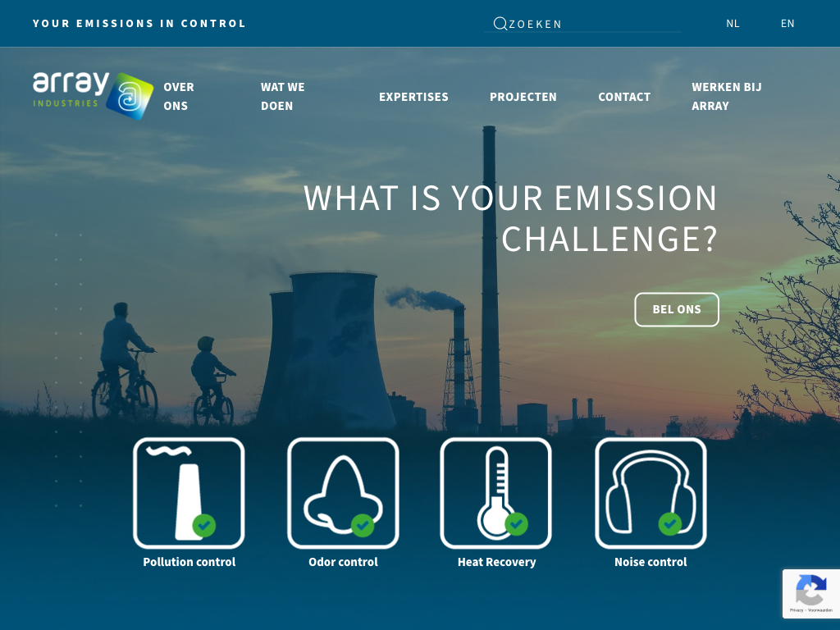Viewport: 840px width, 630px height.
Task: Switch language to EN
Action: click(787, 24)
